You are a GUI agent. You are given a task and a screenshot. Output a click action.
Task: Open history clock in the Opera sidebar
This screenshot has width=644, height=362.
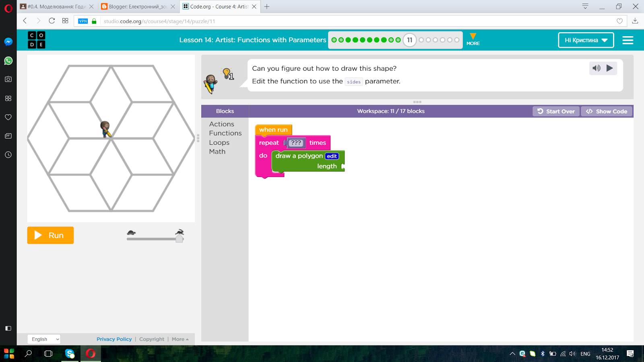click(x=8, y=155)
